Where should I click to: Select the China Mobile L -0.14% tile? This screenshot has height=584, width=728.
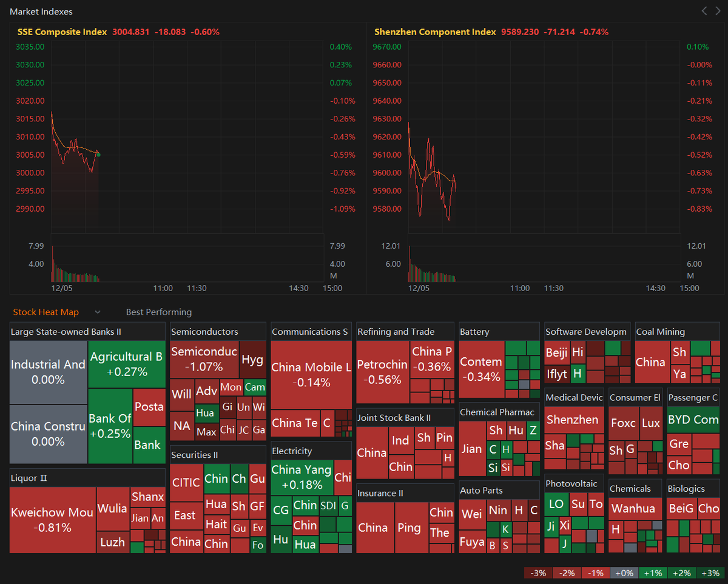click(311, 375)
